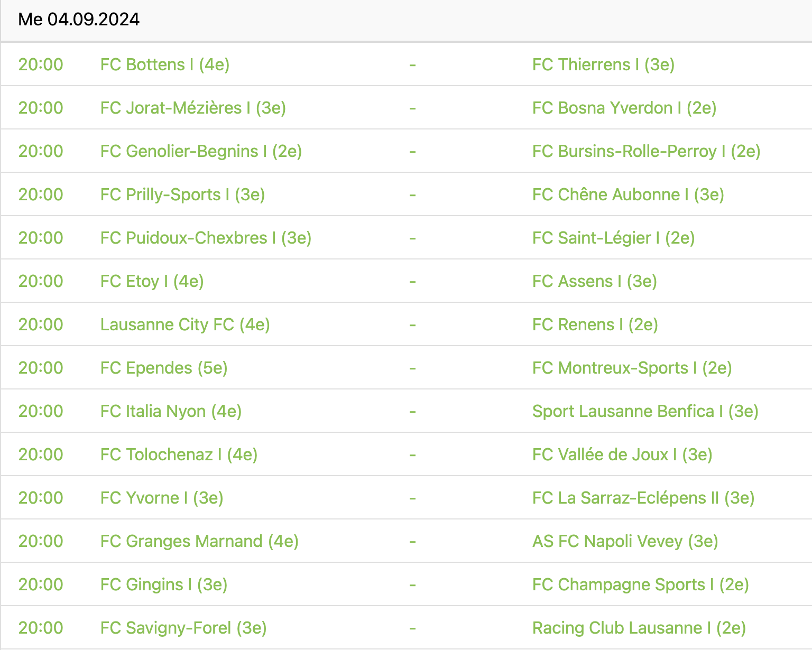Select FC Etoy I (4e) team
Screen dimensions: 812x650
[x=152, y=281]
